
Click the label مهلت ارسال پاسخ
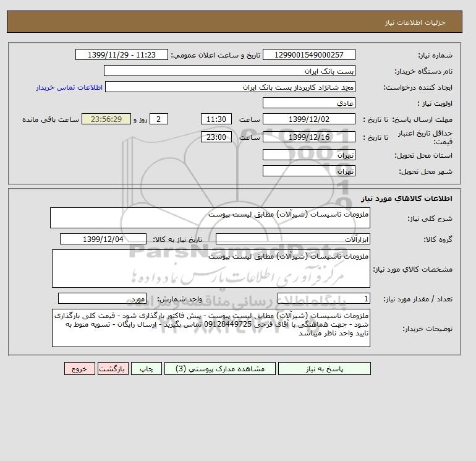(x=422, y=119)
